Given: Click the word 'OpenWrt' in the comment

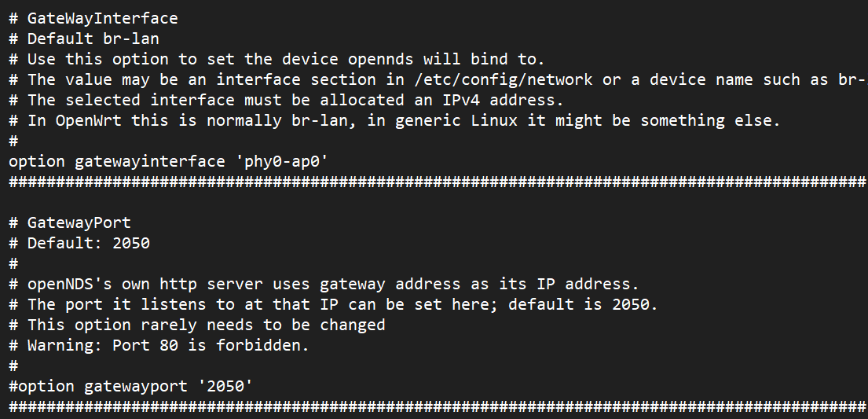Looking at the screenshot, I should pos(88,121).
